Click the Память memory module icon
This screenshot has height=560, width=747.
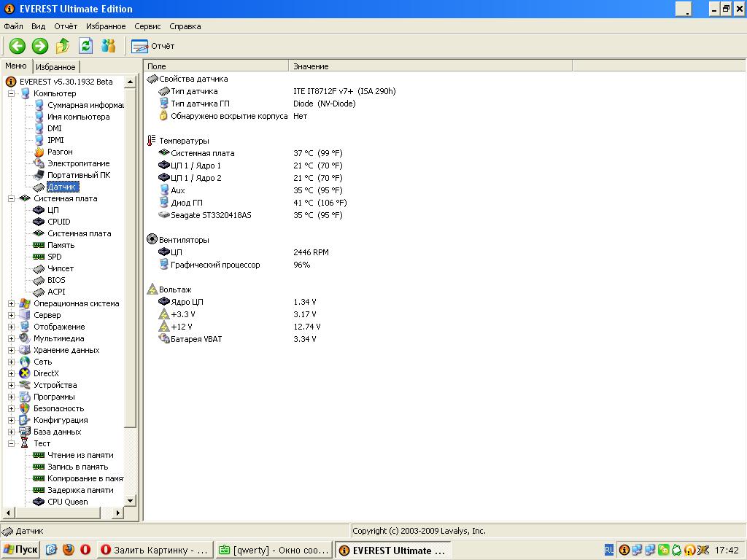point(39,245)
